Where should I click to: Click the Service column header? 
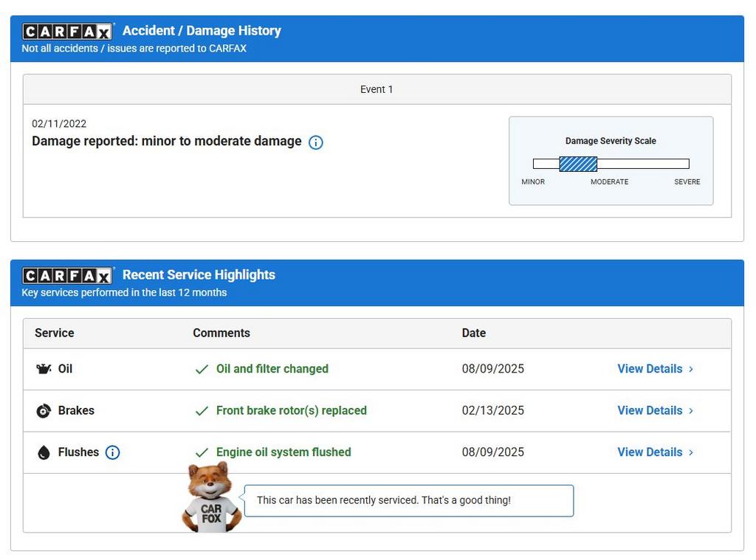click(x=55, y=333)
